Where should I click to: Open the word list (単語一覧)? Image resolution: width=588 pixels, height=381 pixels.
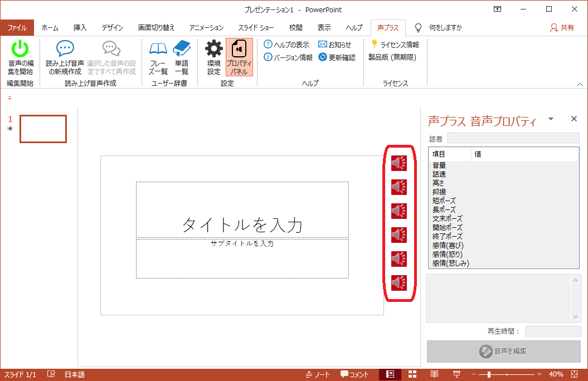pyautogui.click(x=182, y=57)
